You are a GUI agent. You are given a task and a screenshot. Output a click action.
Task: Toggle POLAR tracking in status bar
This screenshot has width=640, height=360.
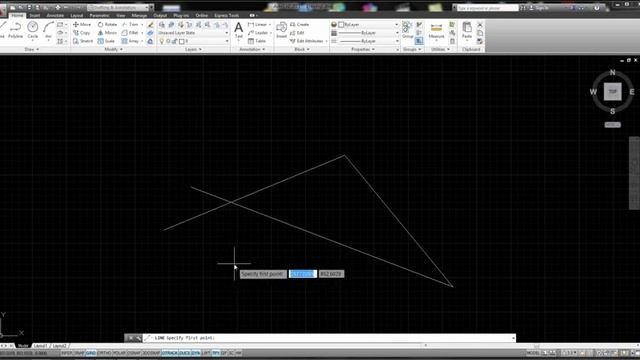119,353
